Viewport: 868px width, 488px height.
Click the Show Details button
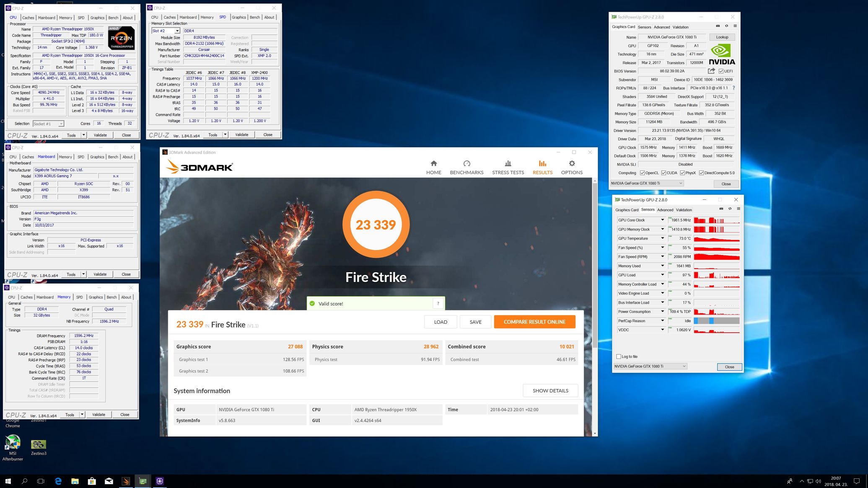coord(550,390)
